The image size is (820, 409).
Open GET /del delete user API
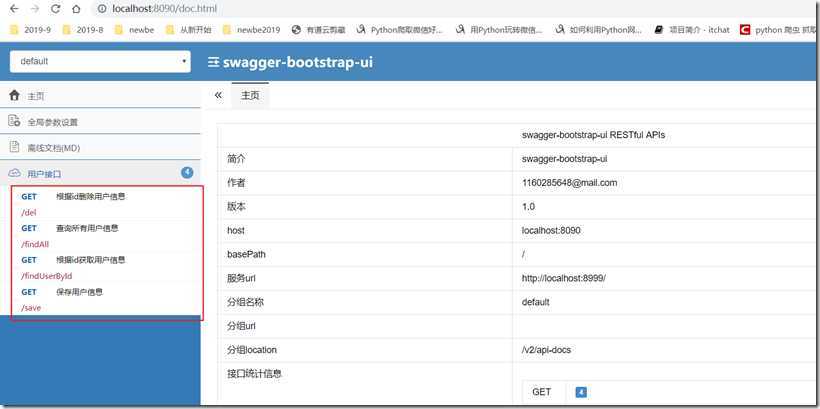(x=106, y=204)
